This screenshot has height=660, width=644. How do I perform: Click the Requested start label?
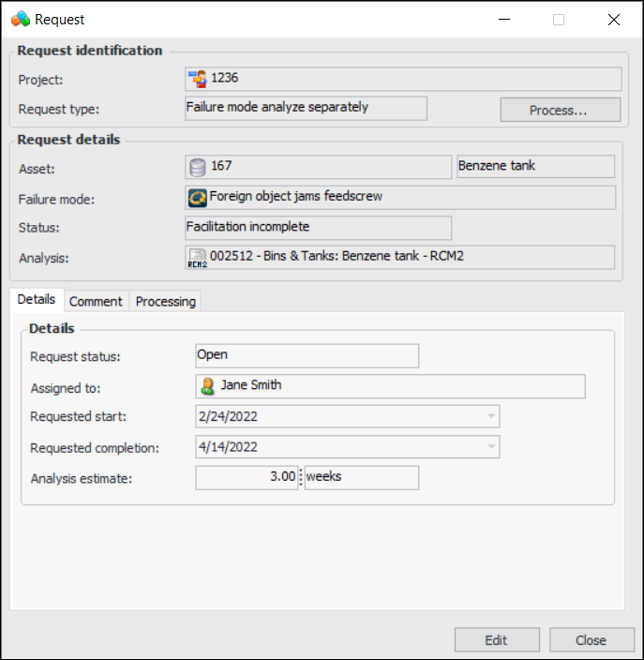pyautogui.click(x=79, y=416)
